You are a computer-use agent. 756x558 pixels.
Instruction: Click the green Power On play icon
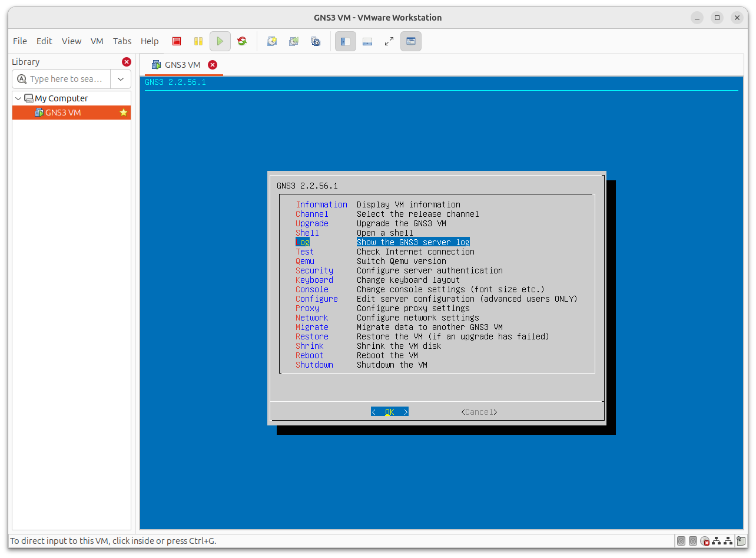pos(220,41)
